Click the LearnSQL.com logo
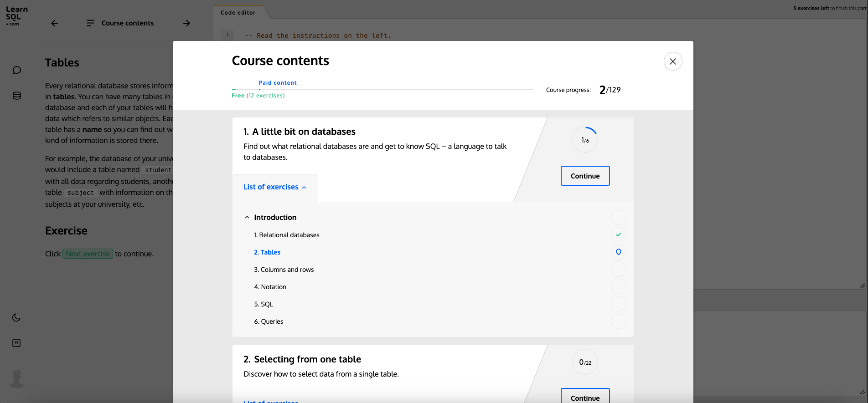This screenshot has height=403, width=868. 16,15
